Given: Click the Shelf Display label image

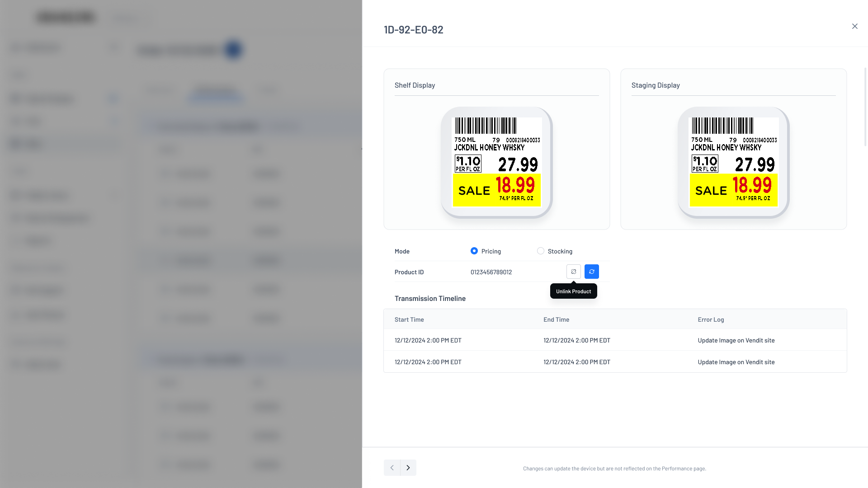Looking at the screenshot, I should (497, 162).
